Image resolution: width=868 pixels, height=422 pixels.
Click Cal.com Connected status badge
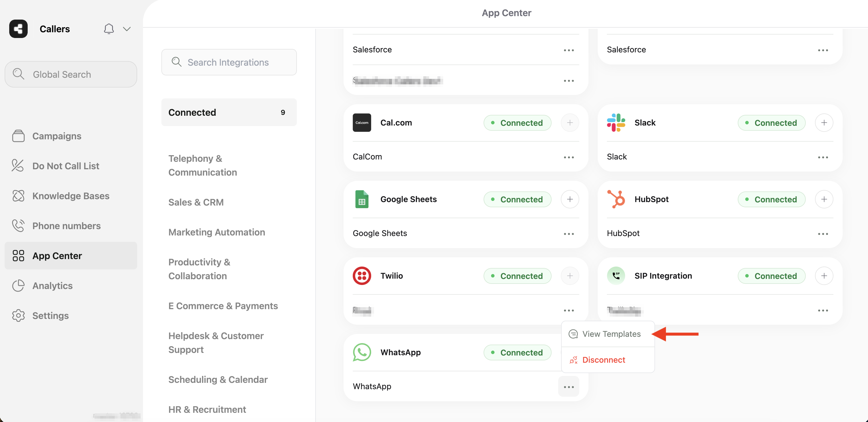point(517,123)
